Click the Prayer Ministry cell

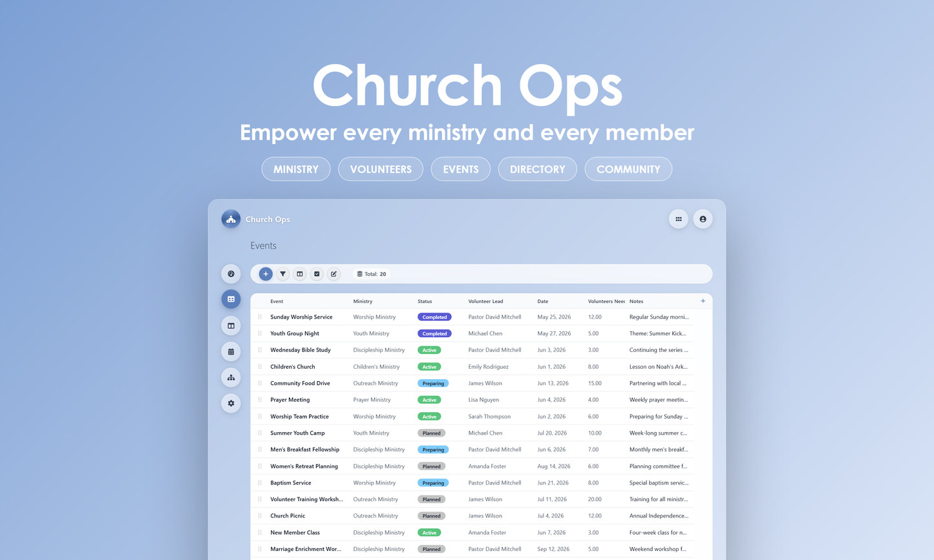372,400
